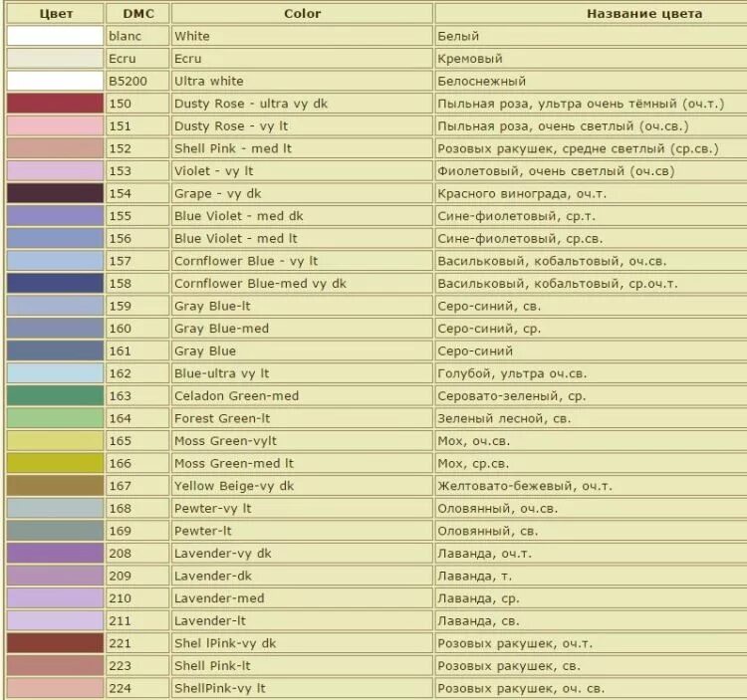Select 'Желтовато-бежевый, оч.т.' cell
This screenshot has height=700, width=747.
(592, 486)
